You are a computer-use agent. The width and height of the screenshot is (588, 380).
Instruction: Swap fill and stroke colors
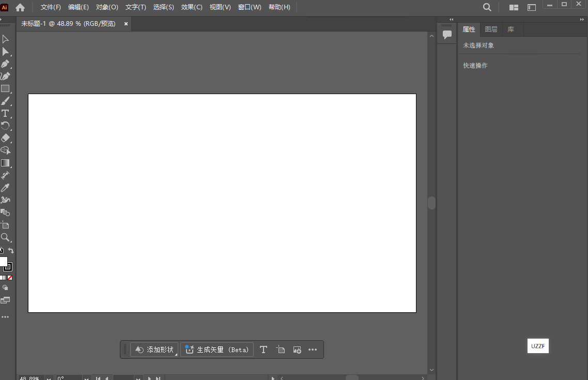coord(11,250)
